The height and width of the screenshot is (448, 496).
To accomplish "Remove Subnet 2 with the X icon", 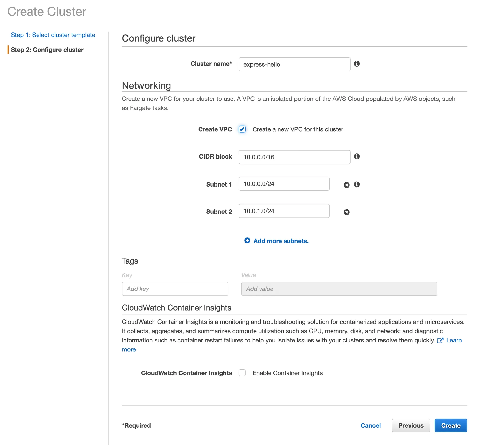I will click(346, 212).
